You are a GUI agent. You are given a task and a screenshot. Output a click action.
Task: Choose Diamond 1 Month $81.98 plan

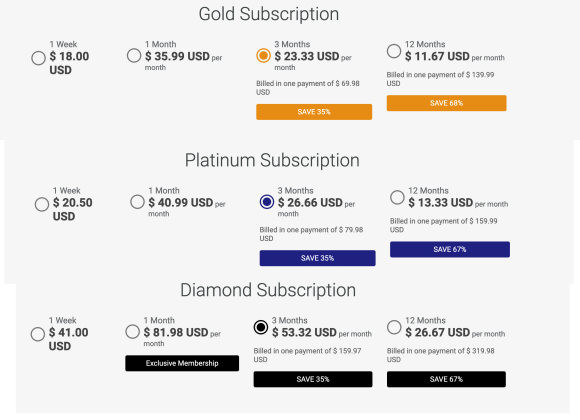(x=132, y=332)
